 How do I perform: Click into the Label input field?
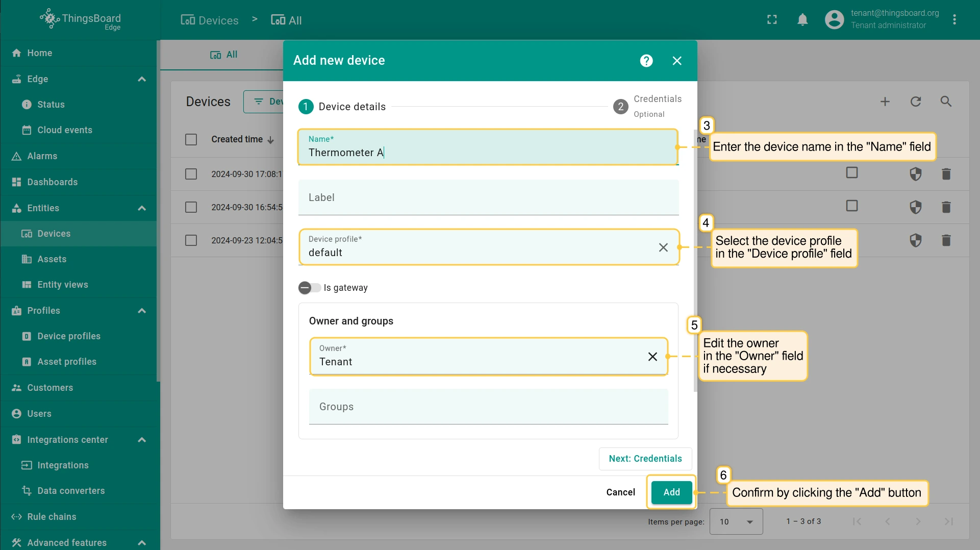click(x=488, y=198)
